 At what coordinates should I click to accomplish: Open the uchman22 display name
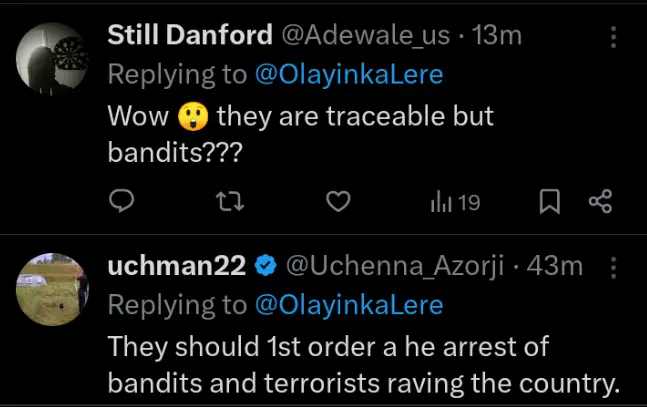(x=178, y=266)
